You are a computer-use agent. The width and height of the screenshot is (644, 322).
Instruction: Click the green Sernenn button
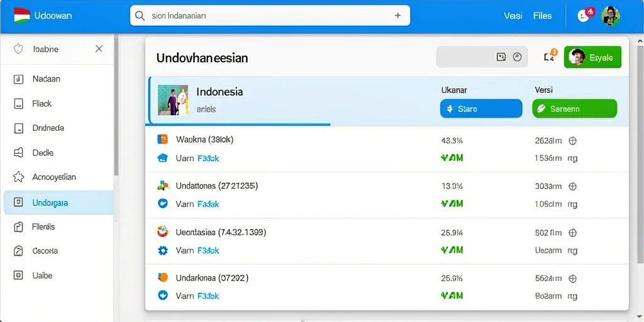(575, 109)
